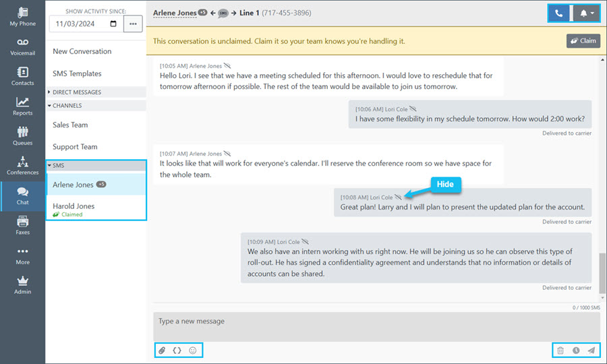This screenshot has height=364, width=607.
Task: Hide the 10:07 AM Arlene Jones message
Action: pos(227,154)
